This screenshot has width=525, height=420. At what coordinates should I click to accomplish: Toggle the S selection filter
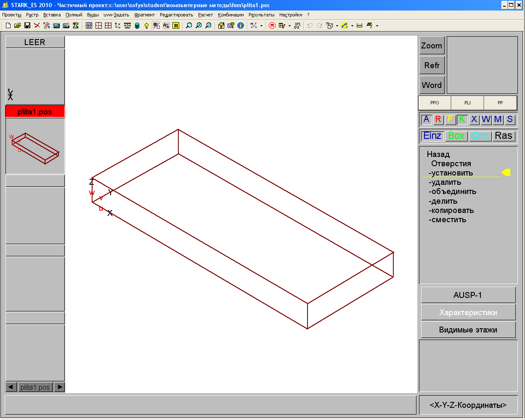(510, 120)
